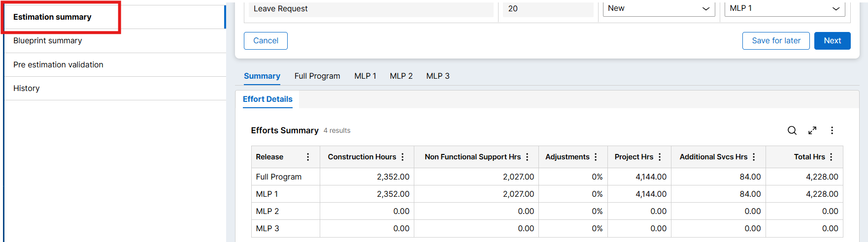Open Adjustments column options menu

point(596,157)
